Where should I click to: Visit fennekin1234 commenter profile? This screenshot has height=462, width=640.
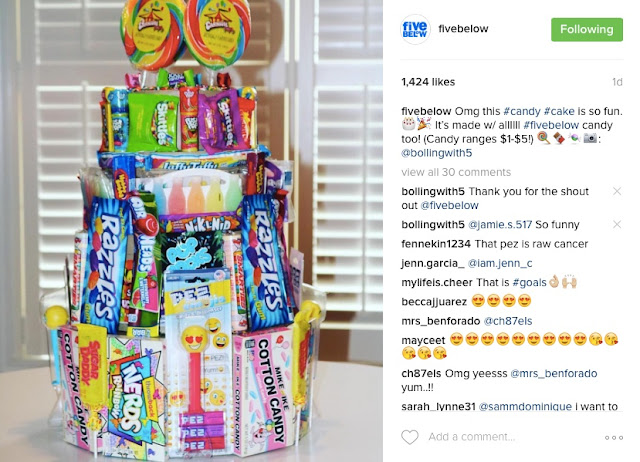click(x=436, y=244)
